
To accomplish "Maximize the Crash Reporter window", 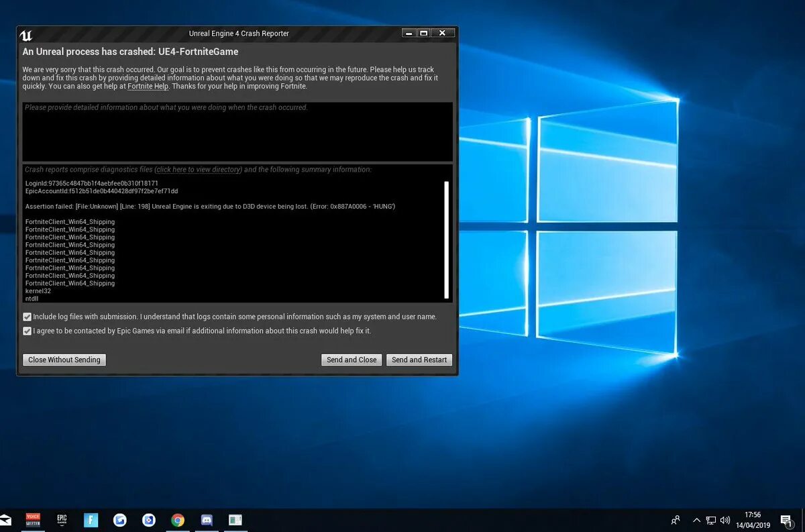I will click(x=423, y=33).
